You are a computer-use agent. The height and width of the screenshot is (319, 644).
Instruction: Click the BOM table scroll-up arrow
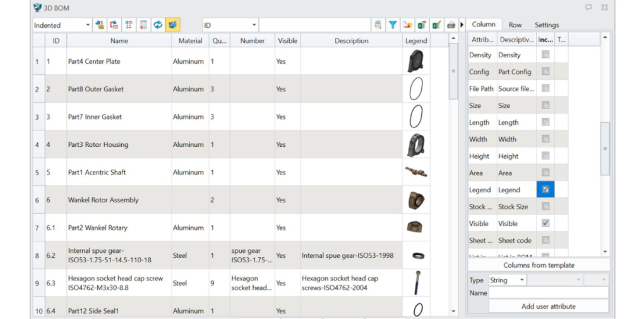pyautogui.click(x=453, y=38)
